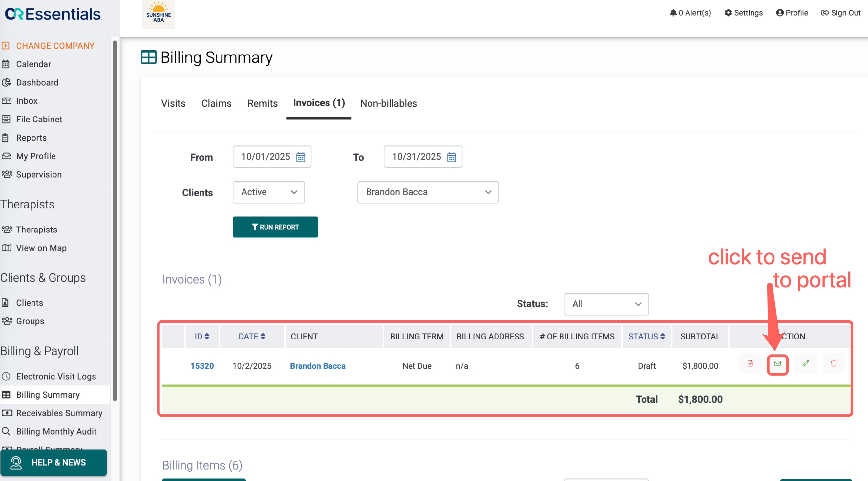Open Settings via gear icon

pos(728,13)
